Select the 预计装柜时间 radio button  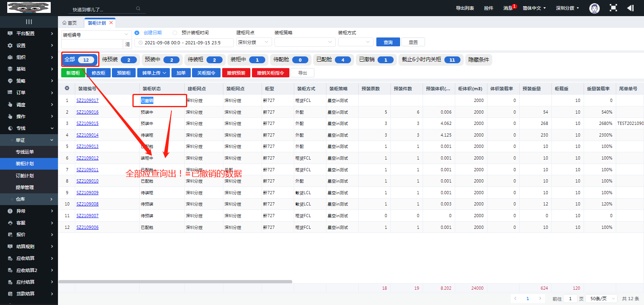pos(175,33)
